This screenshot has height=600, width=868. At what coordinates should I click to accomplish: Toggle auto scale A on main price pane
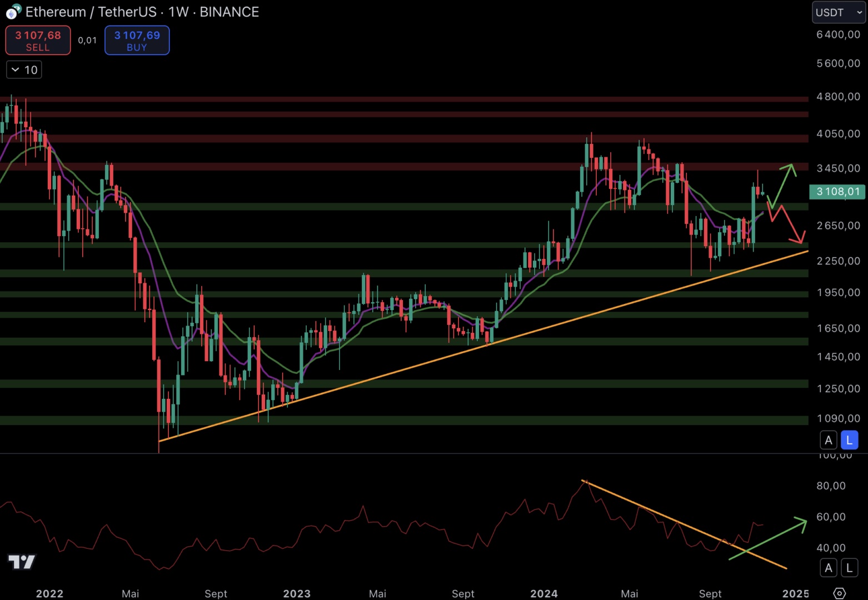click(x=829, y=440)
